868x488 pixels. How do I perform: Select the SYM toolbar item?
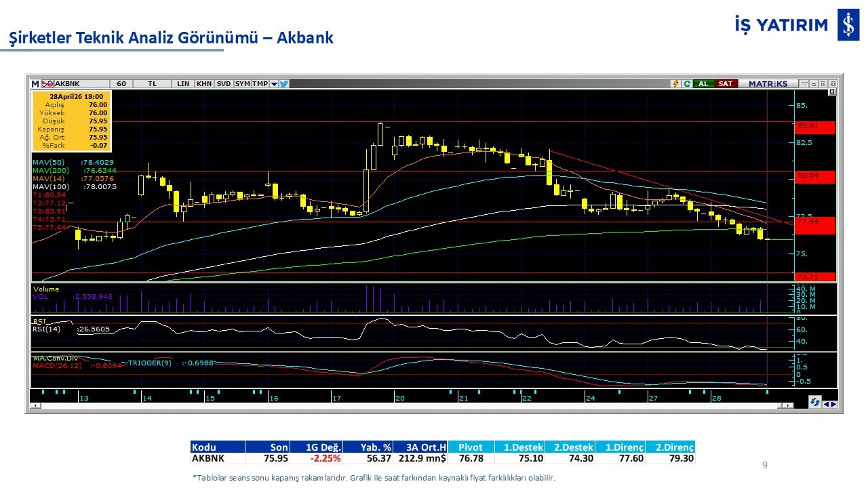[242, 84]
